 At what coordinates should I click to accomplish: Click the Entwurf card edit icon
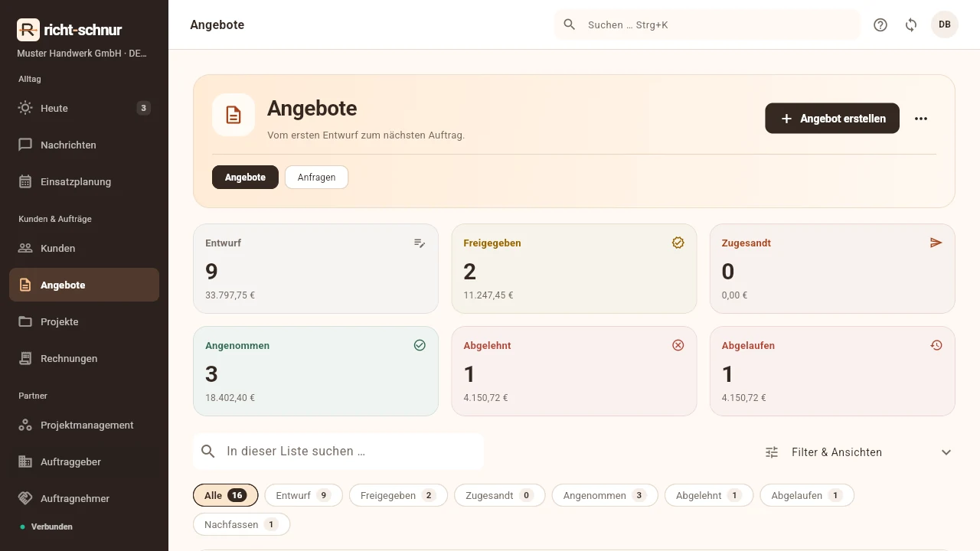(420, 243)
